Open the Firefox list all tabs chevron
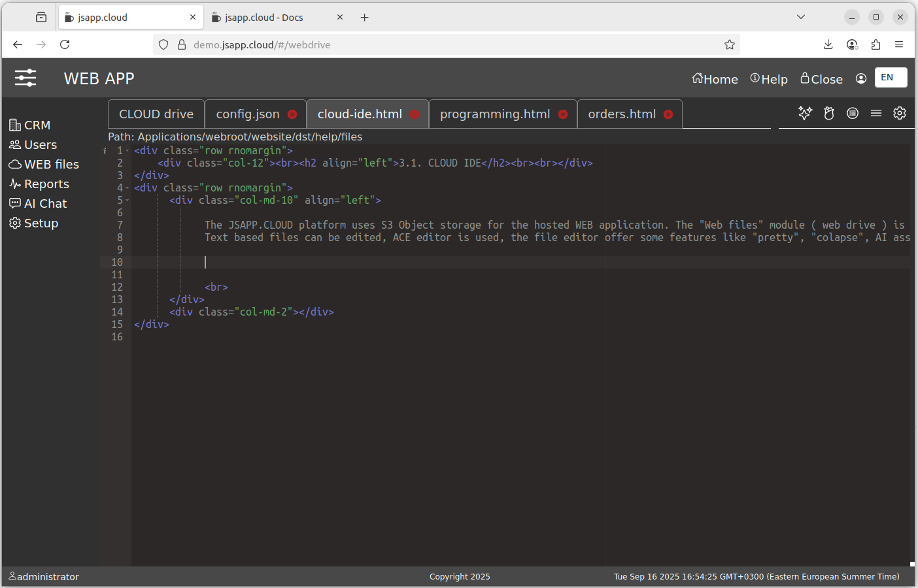The width and height of the screenshot is (918, 588). coord(801,17)
